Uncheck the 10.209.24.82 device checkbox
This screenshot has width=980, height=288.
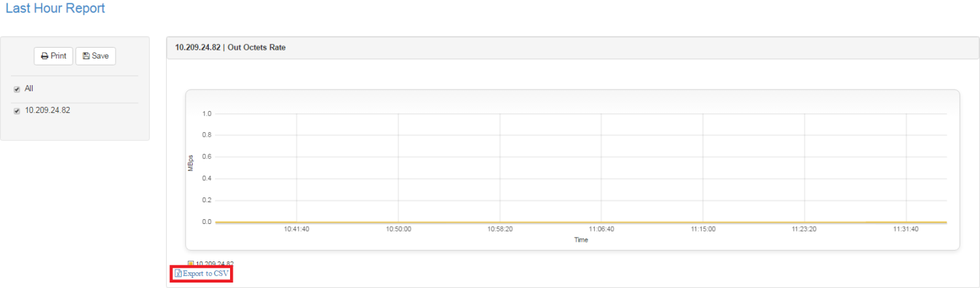click(17, 110)
